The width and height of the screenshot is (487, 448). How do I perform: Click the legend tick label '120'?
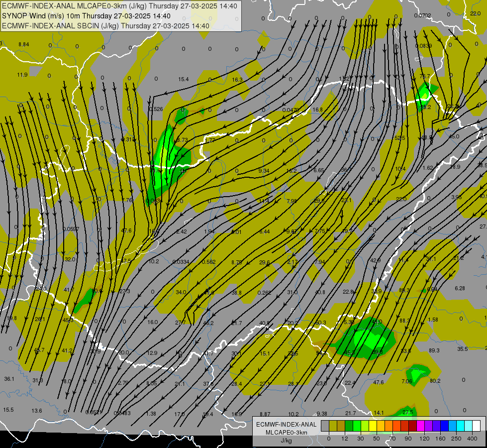coord(424,439)
